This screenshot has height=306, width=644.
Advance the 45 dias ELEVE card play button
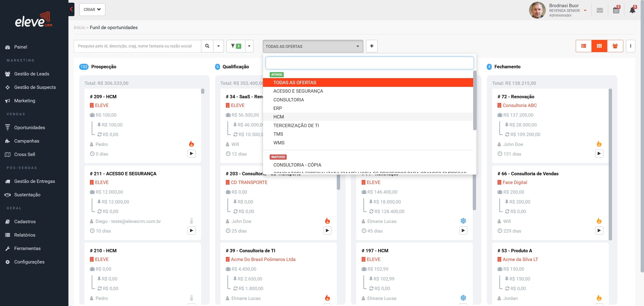click(463, 231)
